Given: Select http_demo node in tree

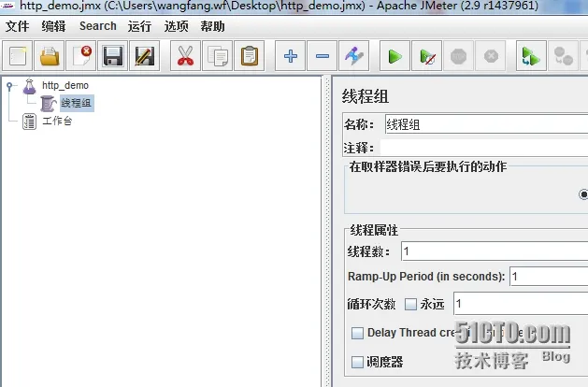Looking at the screenshot, I should click(65, 85).
